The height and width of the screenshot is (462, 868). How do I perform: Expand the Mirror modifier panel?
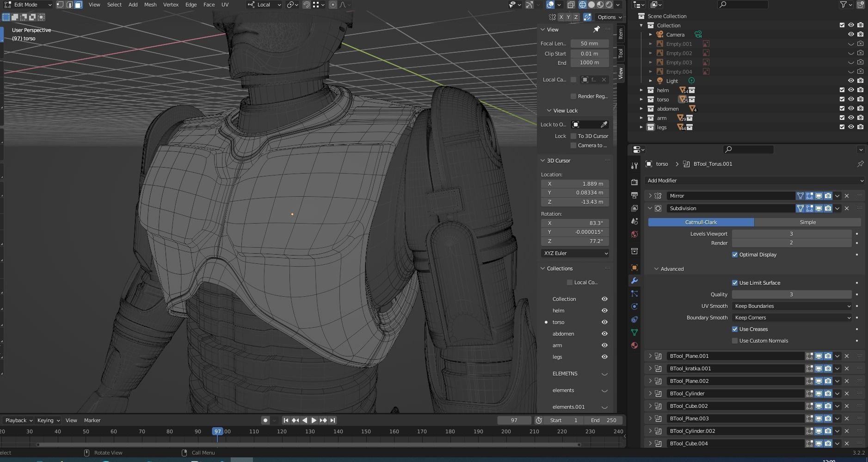point(650,196)
